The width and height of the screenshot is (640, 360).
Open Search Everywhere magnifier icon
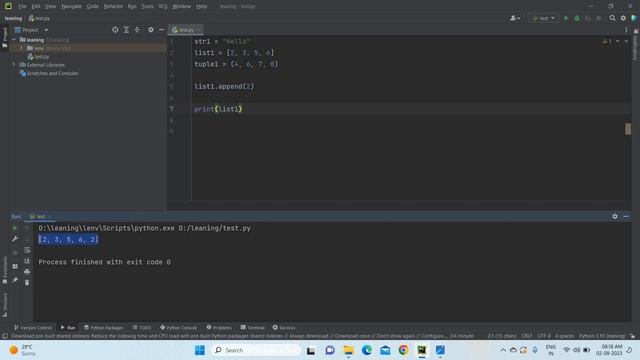(612, 18)
